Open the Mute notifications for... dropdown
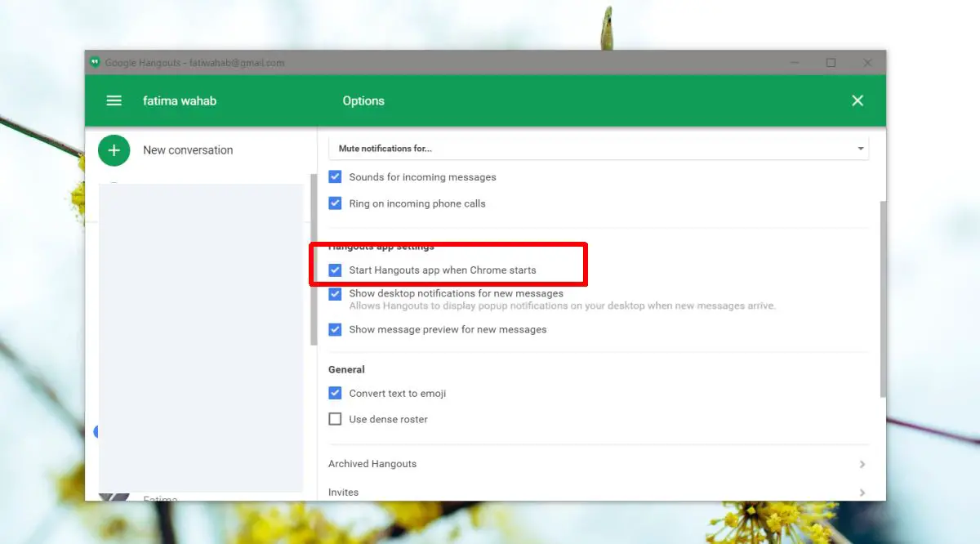The height and width of the screenshot is (544, 980). pyautogui.click(x=599, y=149)
